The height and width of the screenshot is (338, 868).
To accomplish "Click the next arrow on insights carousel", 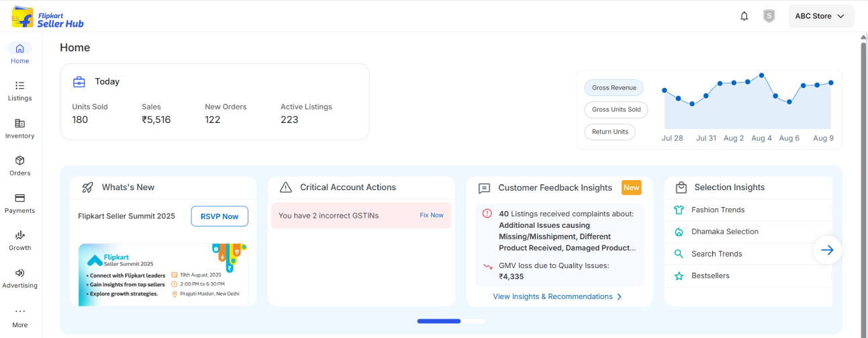I will (x=827, y=250).
